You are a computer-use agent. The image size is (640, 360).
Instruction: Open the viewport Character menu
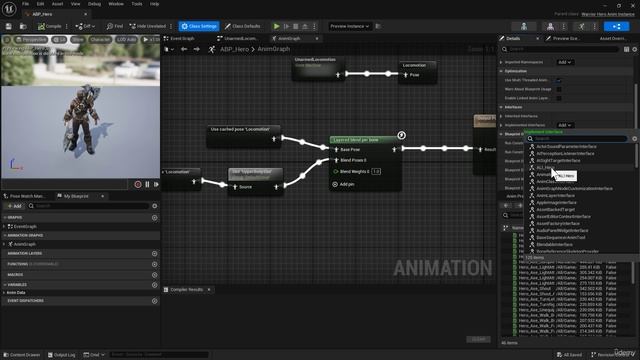100,40
